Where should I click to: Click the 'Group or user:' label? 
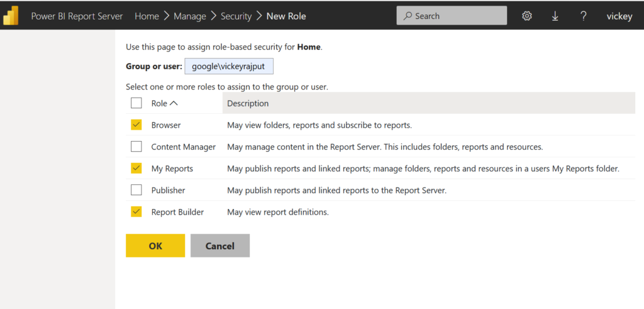(154, 66)
